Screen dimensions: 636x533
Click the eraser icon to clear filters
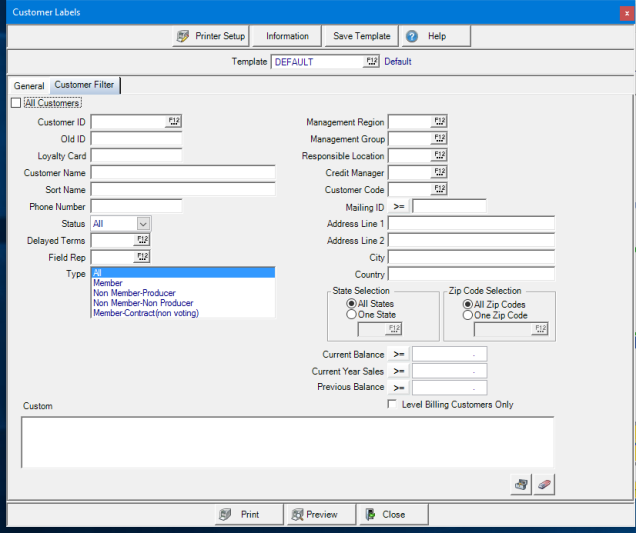[x=544, y=484]
